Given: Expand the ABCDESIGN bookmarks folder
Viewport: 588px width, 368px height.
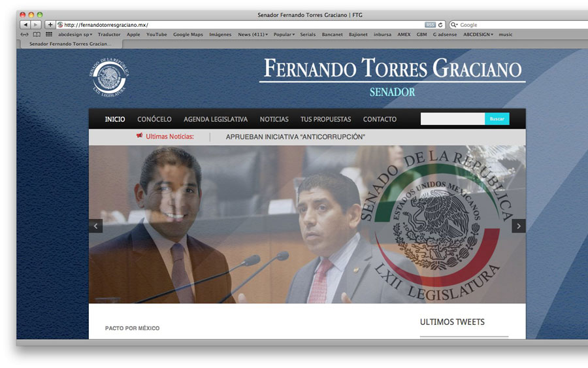Looking at the screenshot, I should (478, 35).
